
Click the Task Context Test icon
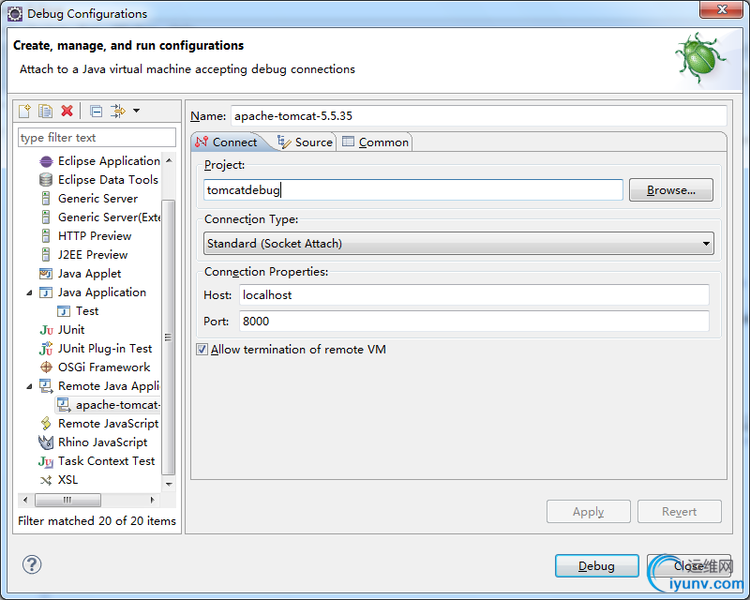pos(46,461)
